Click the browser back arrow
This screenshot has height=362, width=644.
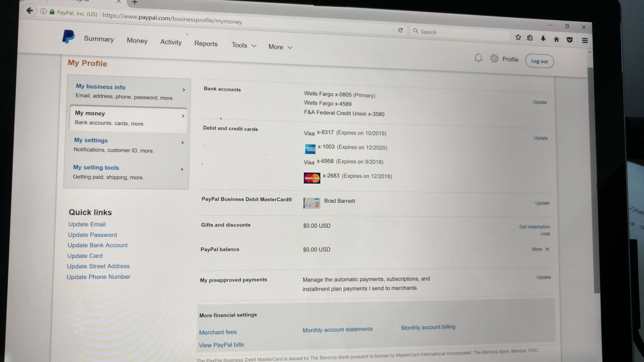tap(30, 11)
